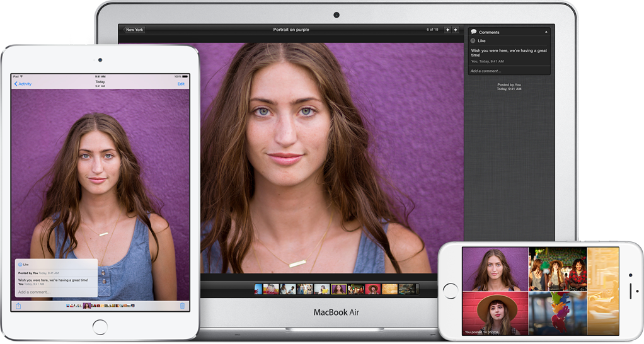
Task: Tap the Like smiley icon in iPad comment popup
Action: point(20,265)
